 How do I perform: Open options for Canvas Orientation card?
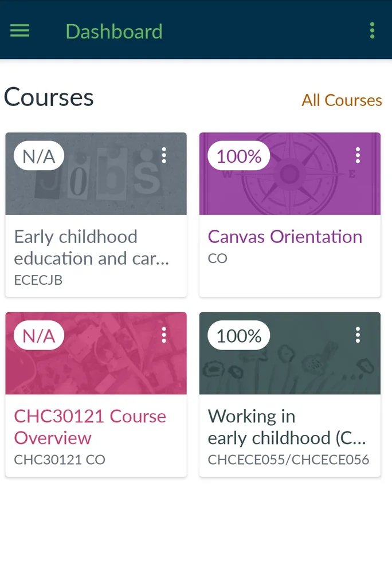(358, 155)
